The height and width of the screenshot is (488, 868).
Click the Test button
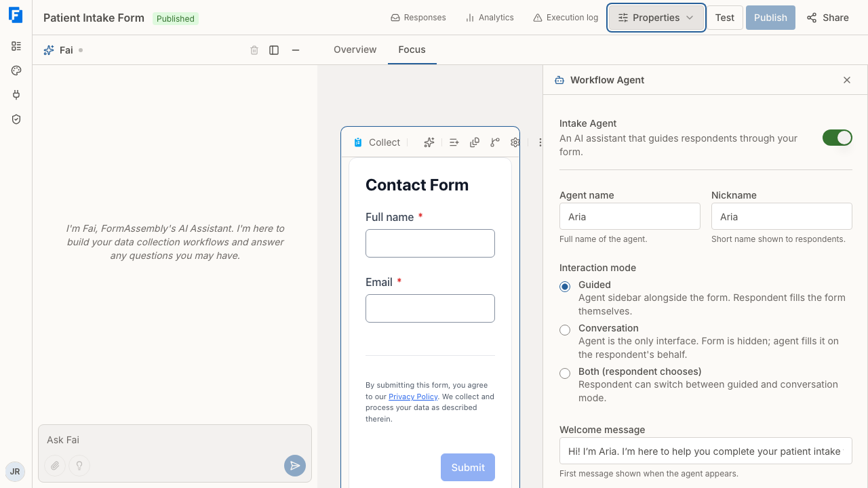click(x=725, y=18)
